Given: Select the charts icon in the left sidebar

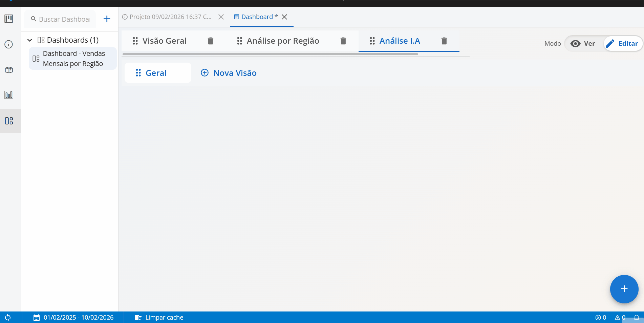Looking at the screenshot, I should pyautogui.click(x=8, y=95).
